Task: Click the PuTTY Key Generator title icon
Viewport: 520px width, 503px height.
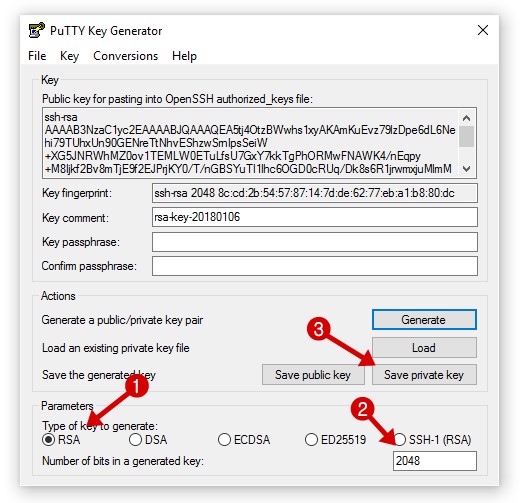Action: [x=36, y=30]
